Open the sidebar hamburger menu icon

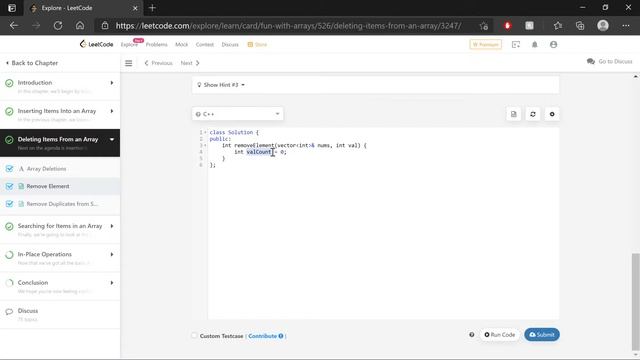click(x=129, y=63)
